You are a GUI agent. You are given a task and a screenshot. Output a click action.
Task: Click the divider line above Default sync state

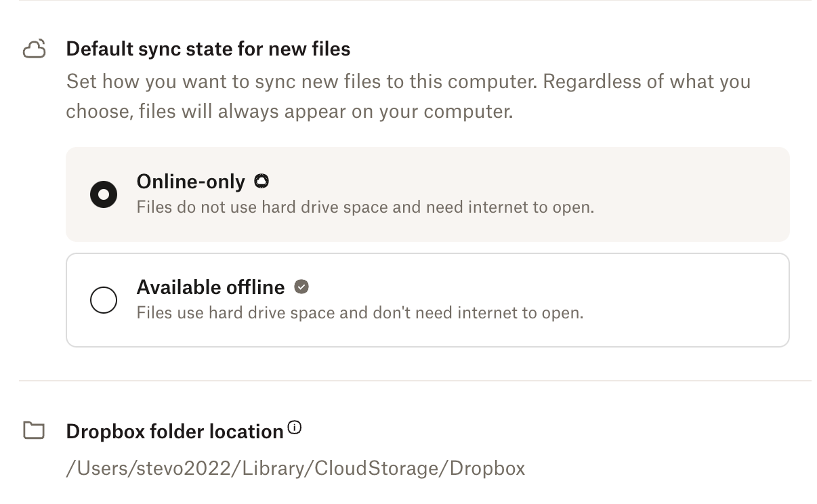point(415,1)
